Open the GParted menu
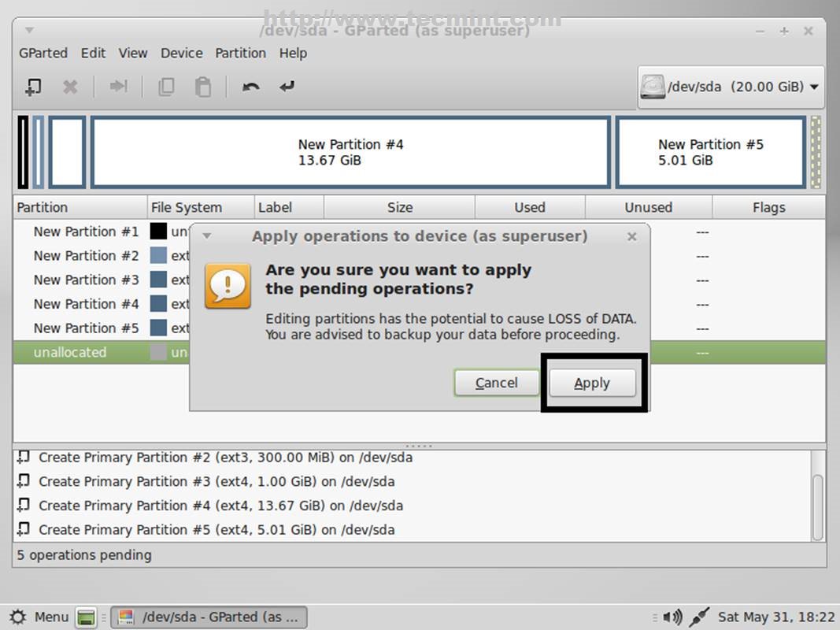Viewport: 840px width, 630px height. (43, 53)
